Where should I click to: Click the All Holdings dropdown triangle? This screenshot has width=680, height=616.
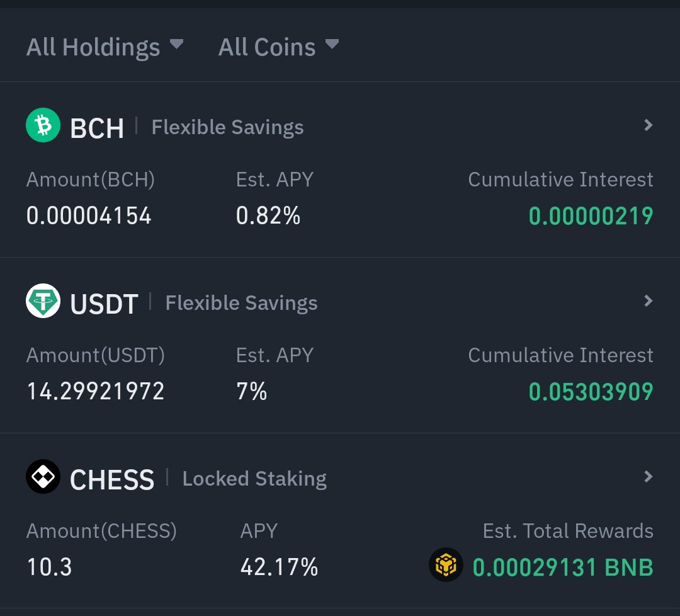[x=176, y=44]
